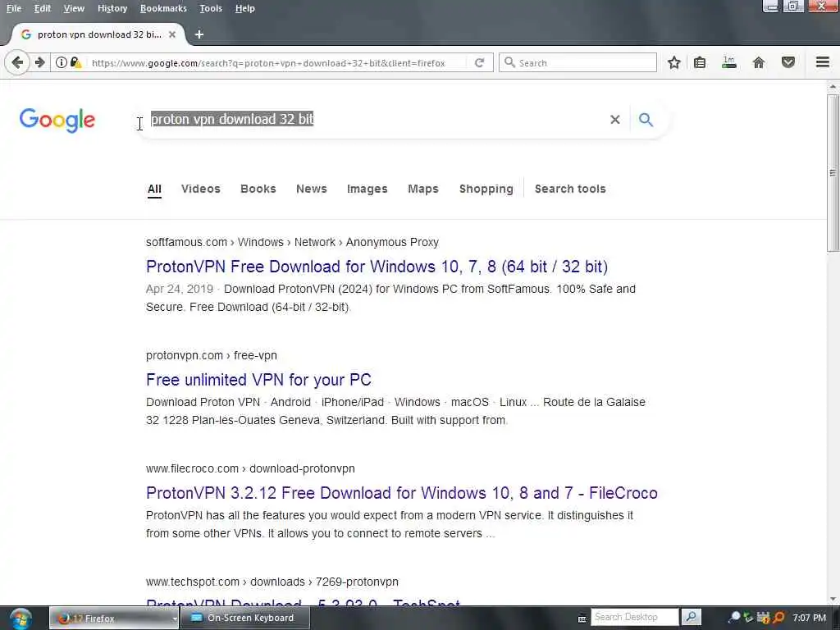Screen dimensions: 840x630
Task: Open the Help menu
Action: pos(244,8)
